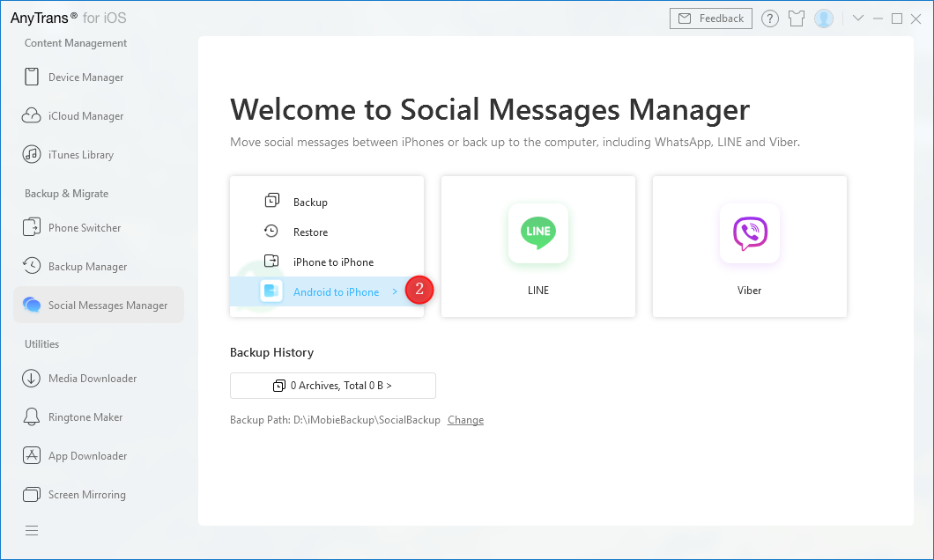934x560 pixels.
Task: Click the Ringtone Maker bell icon
Action: pyautogui.click(x=32, y=416)
